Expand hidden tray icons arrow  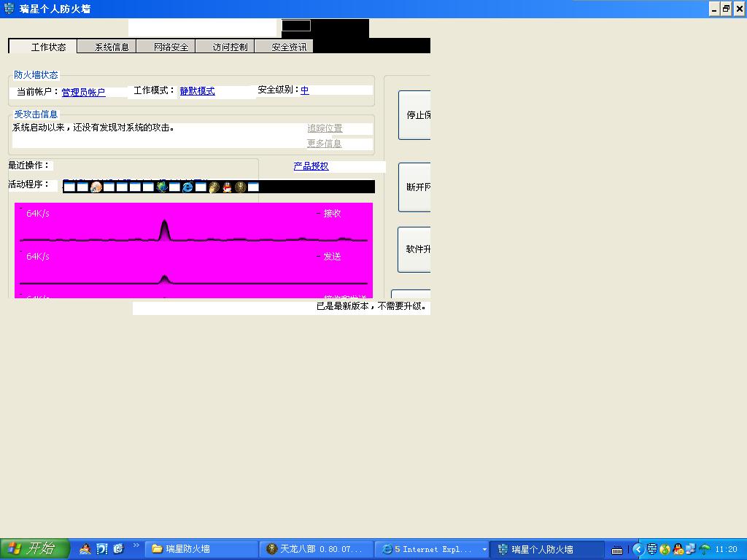[x=638, y=550]
